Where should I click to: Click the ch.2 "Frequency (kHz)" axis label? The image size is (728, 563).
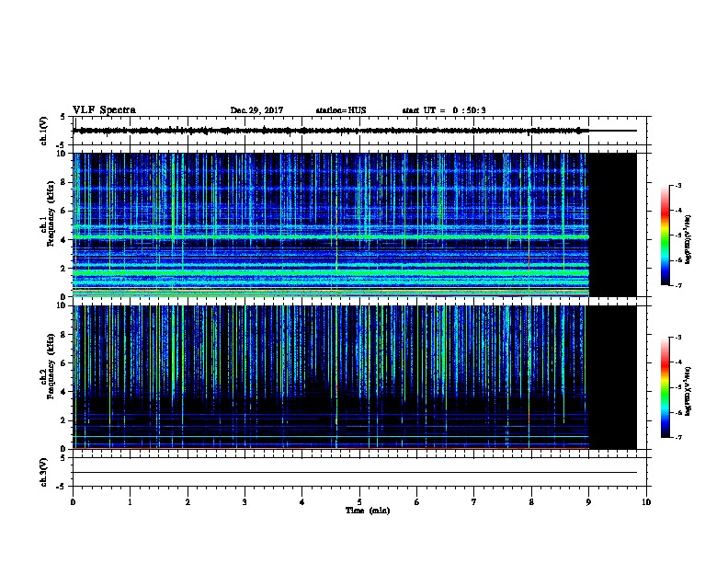coord(51,366)
